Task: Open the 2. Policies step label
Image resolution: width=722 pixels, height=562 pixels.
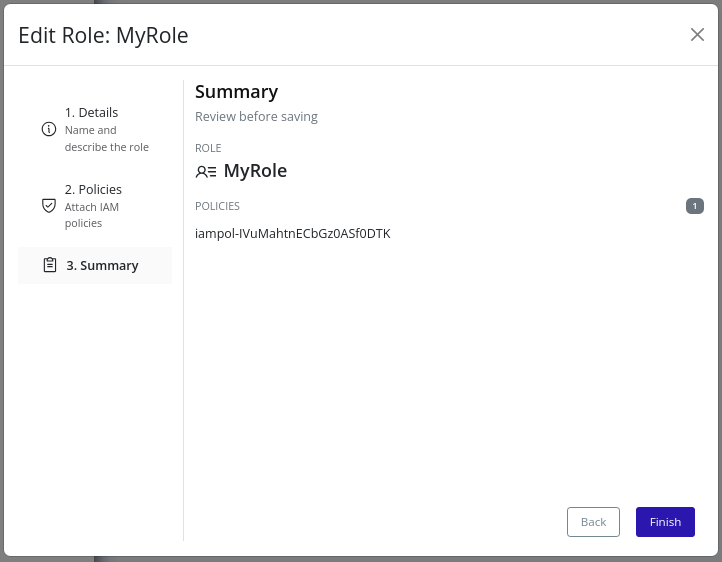Action: [x=93, y=189]
